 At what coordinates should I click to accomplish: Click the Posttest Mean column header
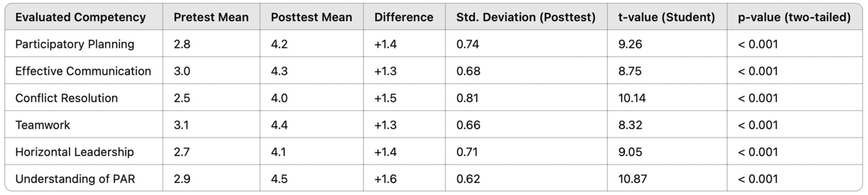[311, 17]
